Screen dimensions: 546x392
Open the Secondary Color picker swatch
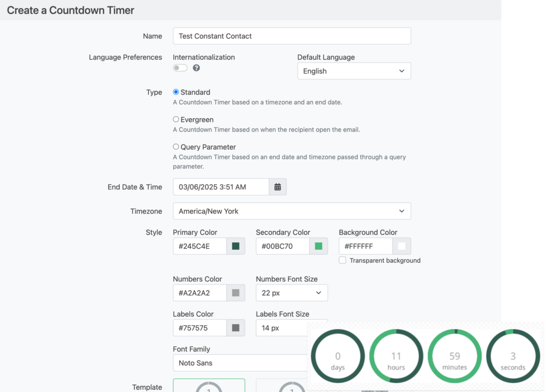319,246
